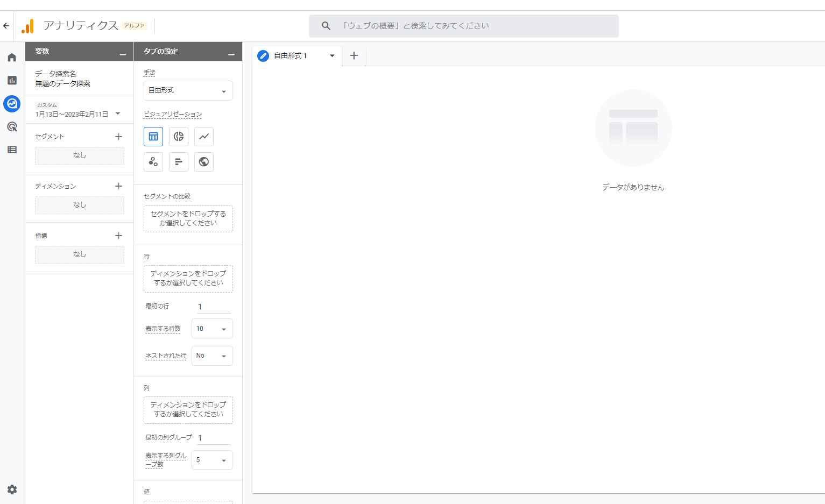Open the ネストされた行 dropdown
The width and height of the screenshot is (825, 504).
(212, 356)
